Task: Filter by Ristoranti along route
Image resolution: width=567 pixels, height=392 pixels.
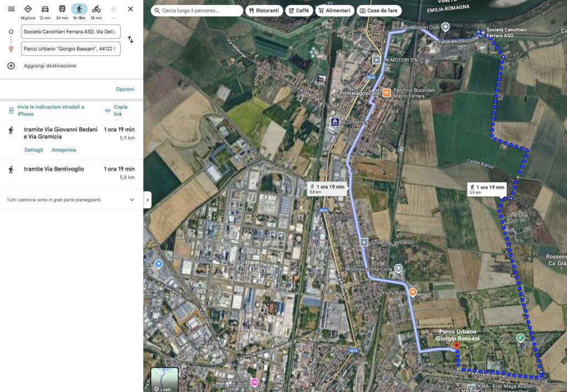Action: tap(264, 11)
